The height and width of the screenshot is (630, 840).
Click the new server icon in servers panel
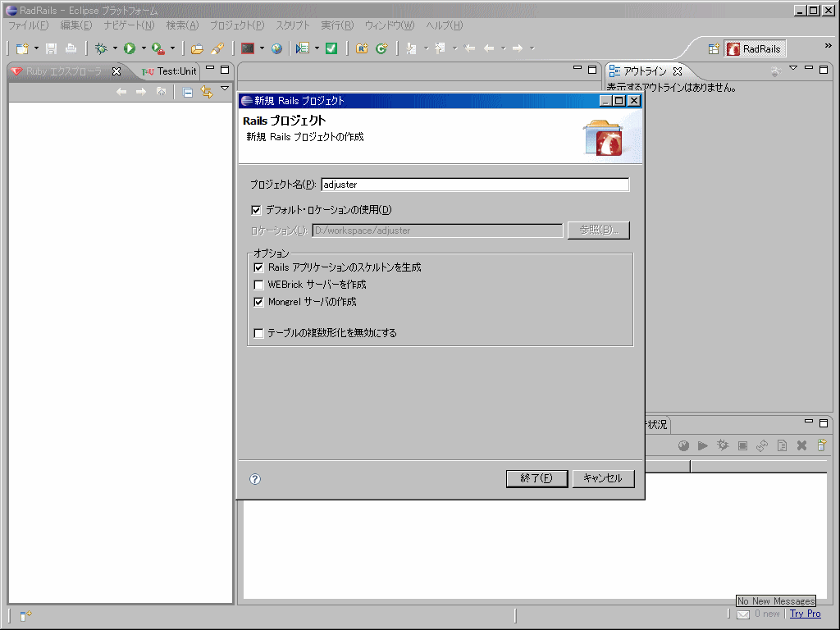821,445
